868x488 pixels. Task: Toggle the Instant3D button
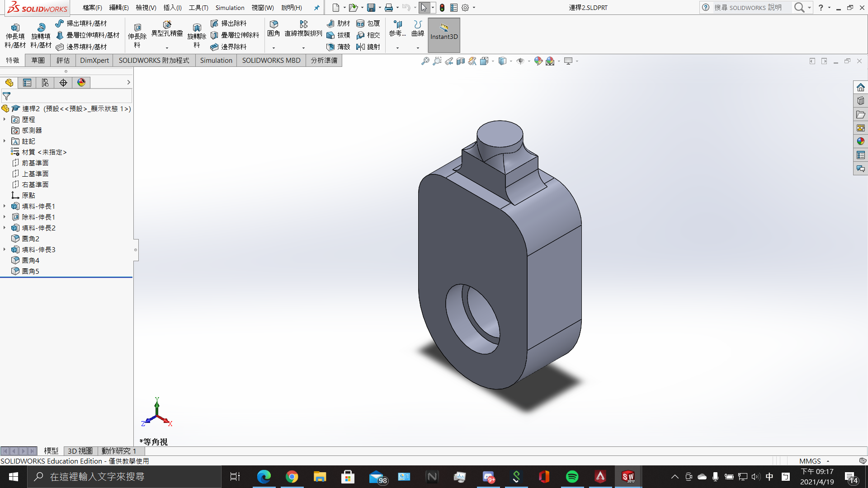(443, 35)
